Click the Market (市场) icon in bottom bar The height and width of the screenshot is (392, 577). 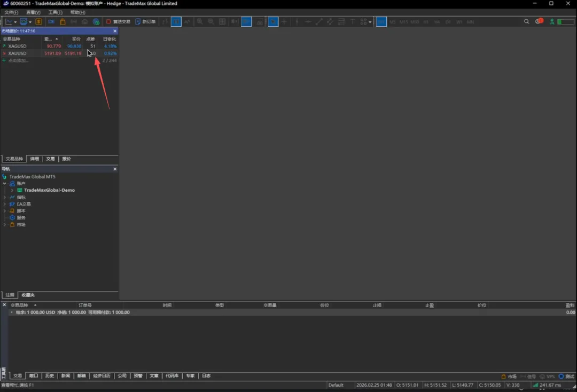click(509, 377)
